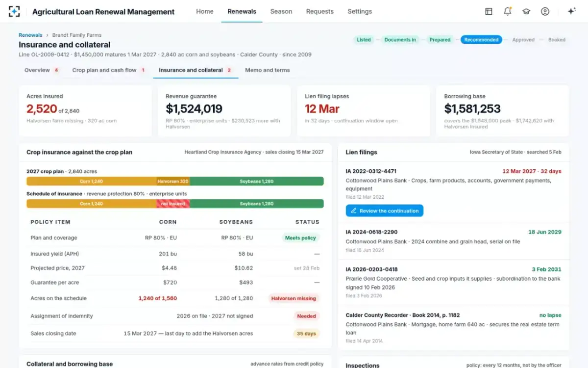
Task: Click the 201 bu insured yield value
Action: [x=168, y=254]
